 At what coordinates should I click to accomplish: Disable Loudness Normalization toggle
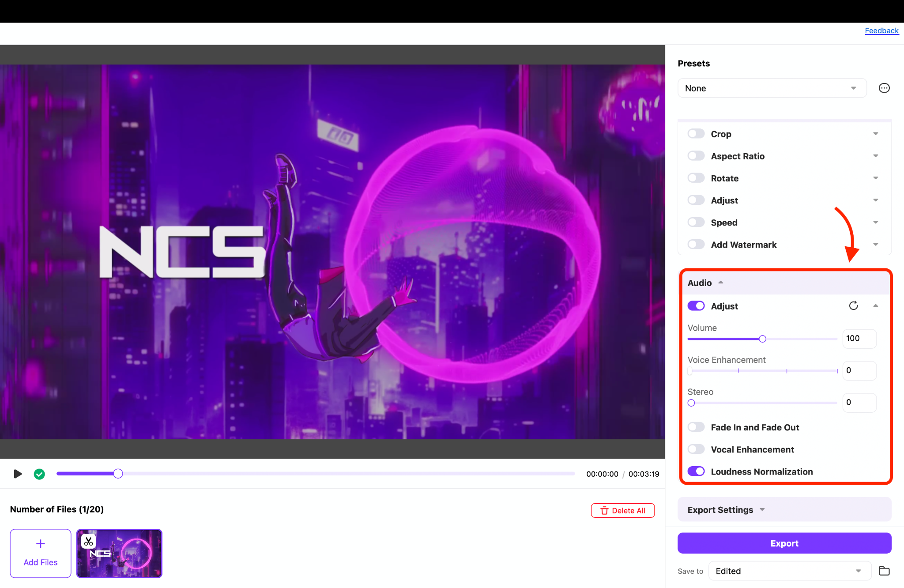[x=696, y=471]
